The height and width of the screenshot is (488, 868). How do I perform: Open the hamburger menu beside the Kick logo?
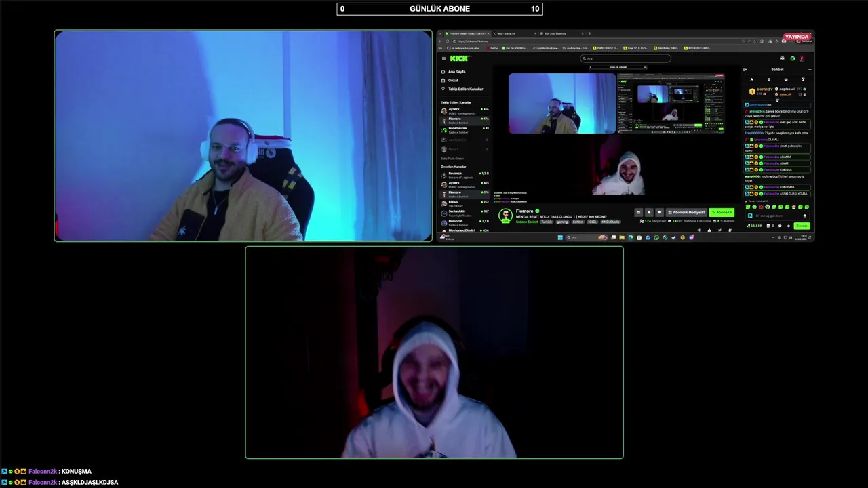pyautogui.click(x=443, y=58)
